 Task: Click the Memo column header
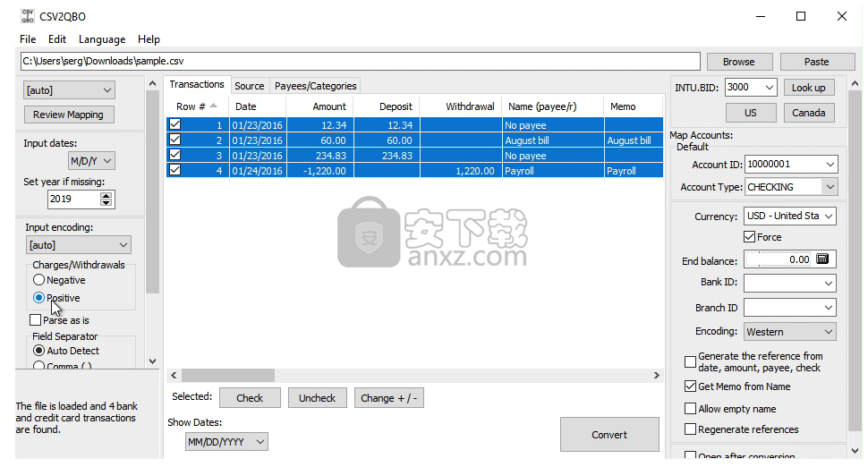click(634, 106)
